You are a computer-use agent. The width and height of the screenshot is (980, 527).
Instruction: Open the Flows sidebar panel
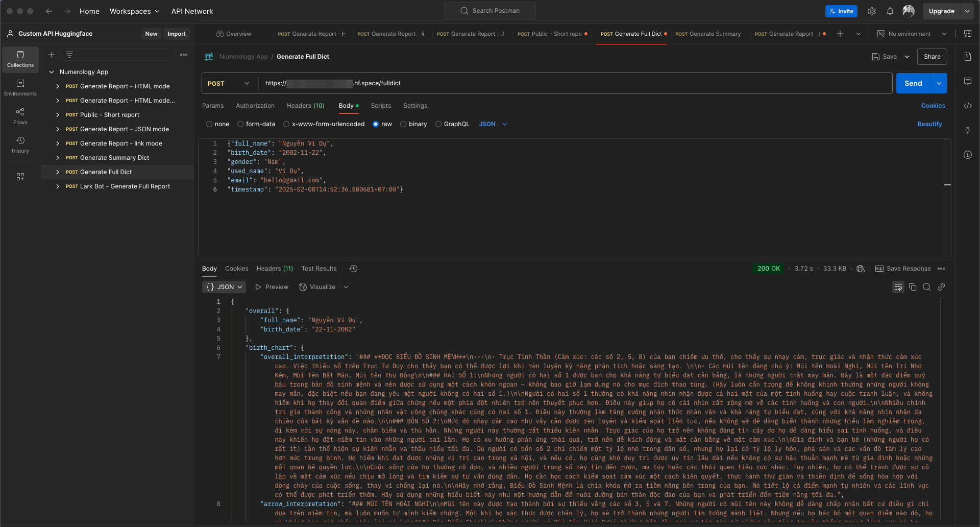[x=20, y=116]
